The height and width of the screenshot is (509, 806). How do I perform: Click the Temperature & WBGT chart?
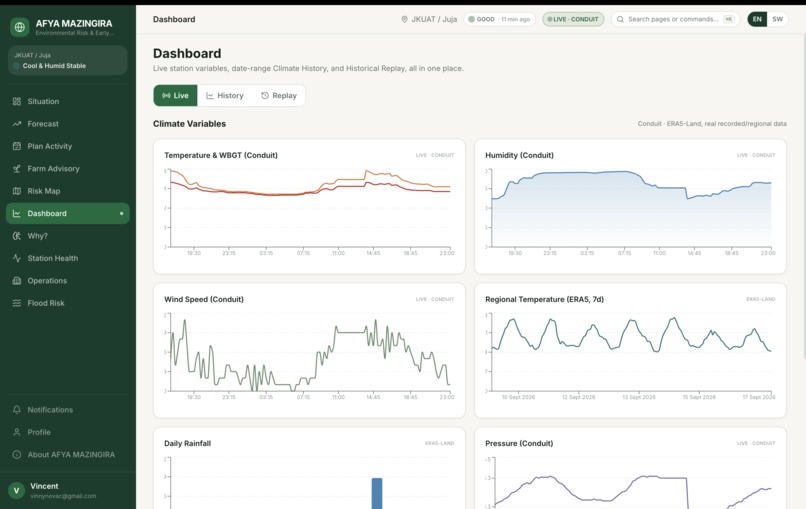[309, 208]
